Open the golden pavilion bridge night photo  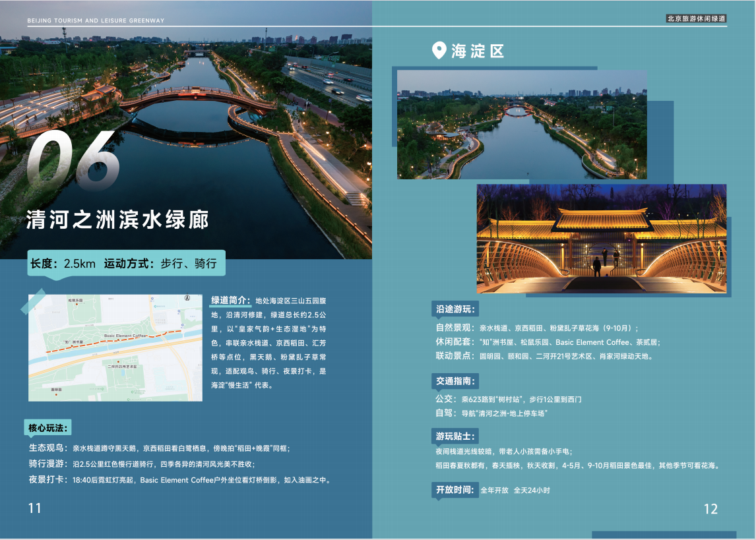[601, 239]
